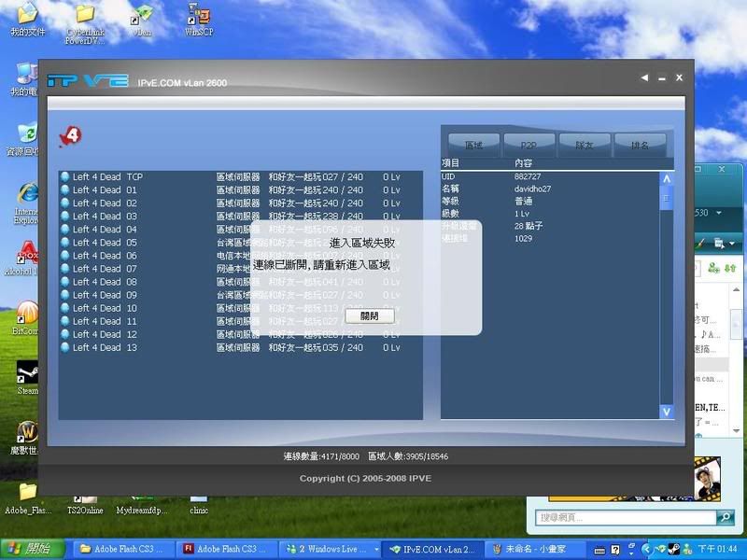The height and width of the screenshot is (560, 747).
Task: Click the Left 4 Dead game icon
Action: point(70,137)
